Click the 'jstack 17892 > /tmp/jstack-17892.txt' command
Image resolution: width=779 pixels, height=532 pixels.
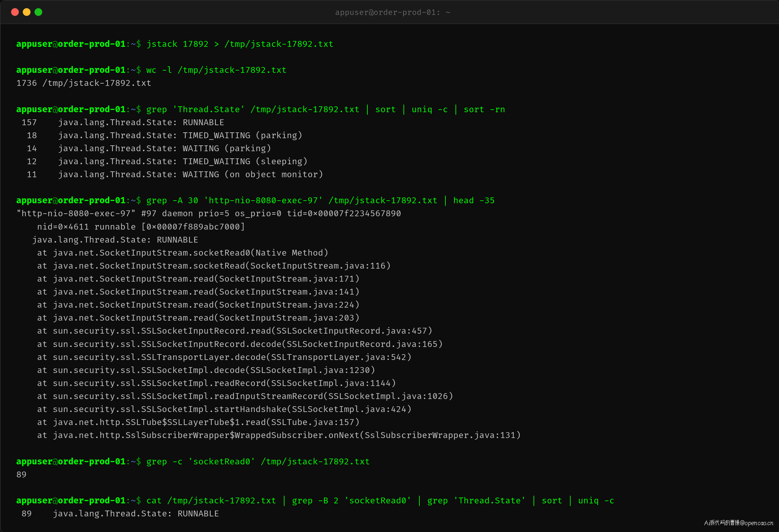pyautogui.click(x=240, y=44)
